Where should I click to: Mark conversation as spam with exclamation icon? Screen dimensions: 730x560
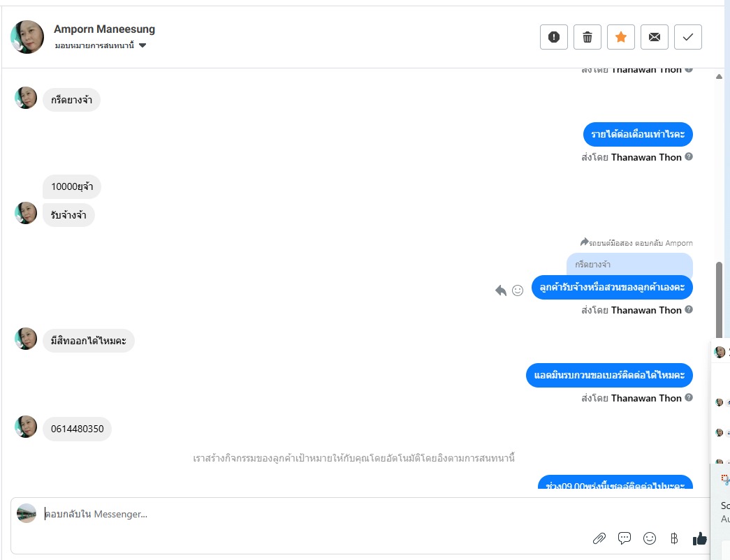(554, 37)
